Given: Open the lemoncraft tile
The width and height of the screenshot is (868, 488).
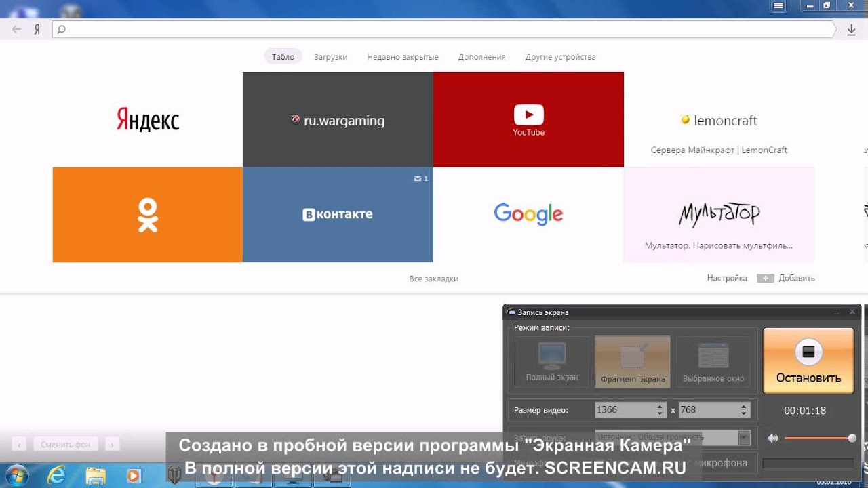Looking at the screenshot, I should pyautogui.click(x=719, y=119).
